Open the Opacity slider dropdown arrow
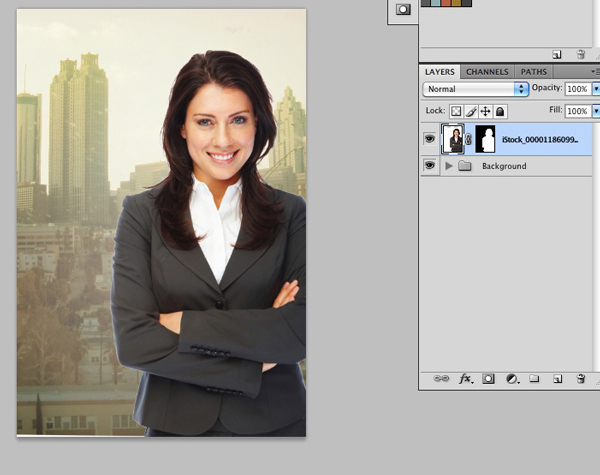The image size is (600, 475). click(x=596, y=89)
